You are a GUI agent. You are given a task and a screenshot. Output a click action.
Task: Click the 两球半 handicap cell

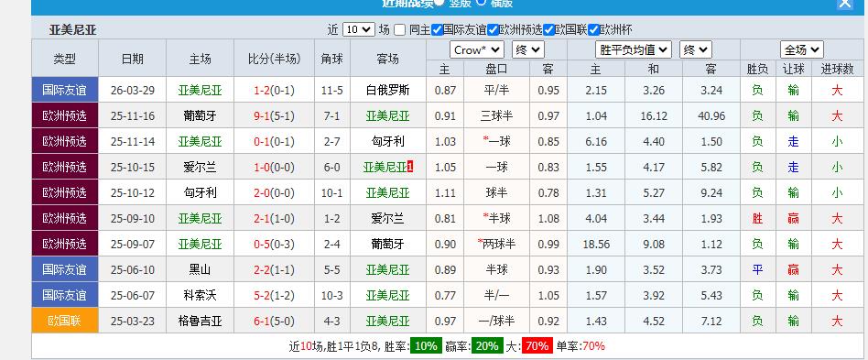click(496, 245)
